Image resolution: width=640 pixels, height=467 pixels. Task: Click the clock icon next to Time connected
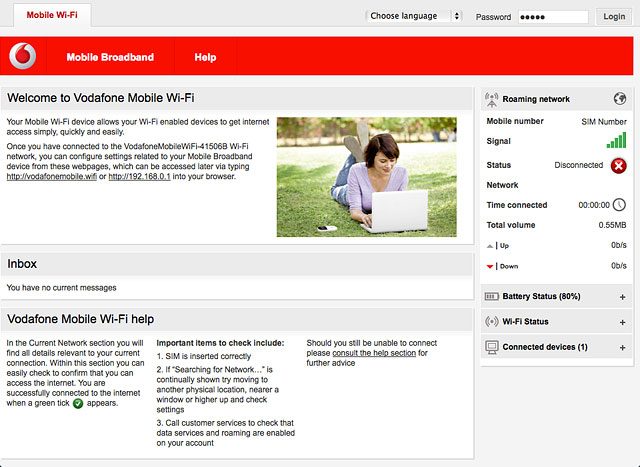pos(619,205)
